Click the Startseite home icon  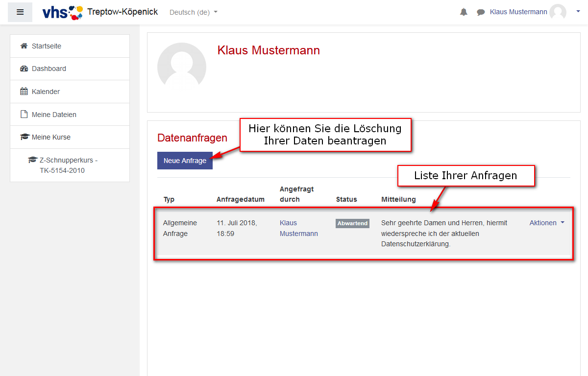(x=24, y=46)
